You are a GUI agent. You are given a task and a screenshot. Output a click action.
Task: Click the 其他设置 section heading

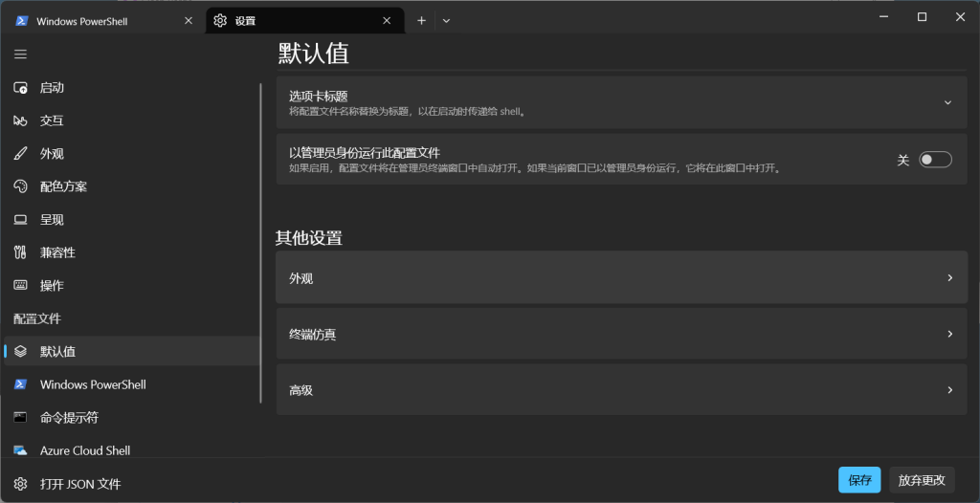point(309,237)
